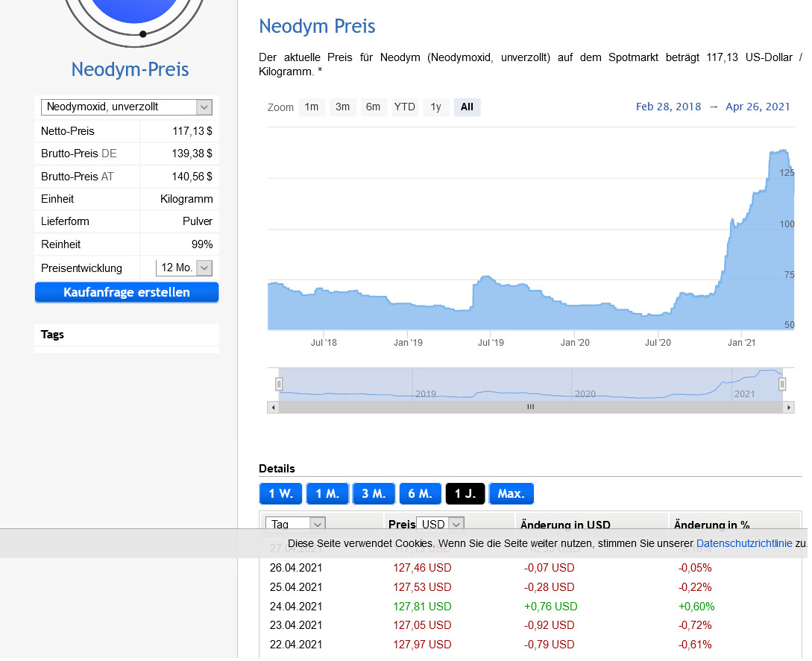
Task: Click the Änderung in % column header
Action: pos(711,525)
